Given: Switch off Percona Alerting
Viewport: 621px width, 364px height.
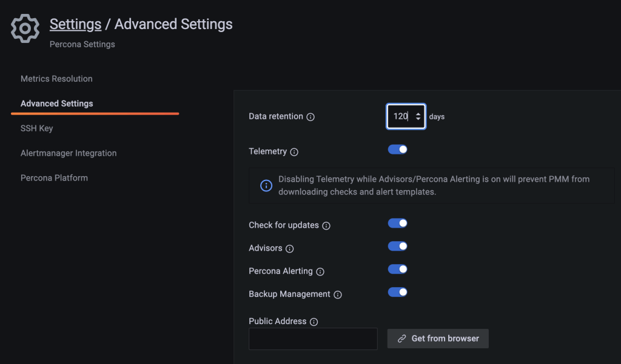Looking at the screenshot, I should point(398,270).
